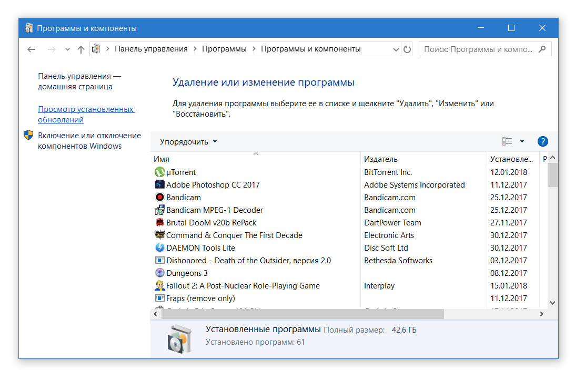Viewport: 585px width, 392px height.
Task: Click the vertical scrollbar down arrow
Action: pos(552,303)
